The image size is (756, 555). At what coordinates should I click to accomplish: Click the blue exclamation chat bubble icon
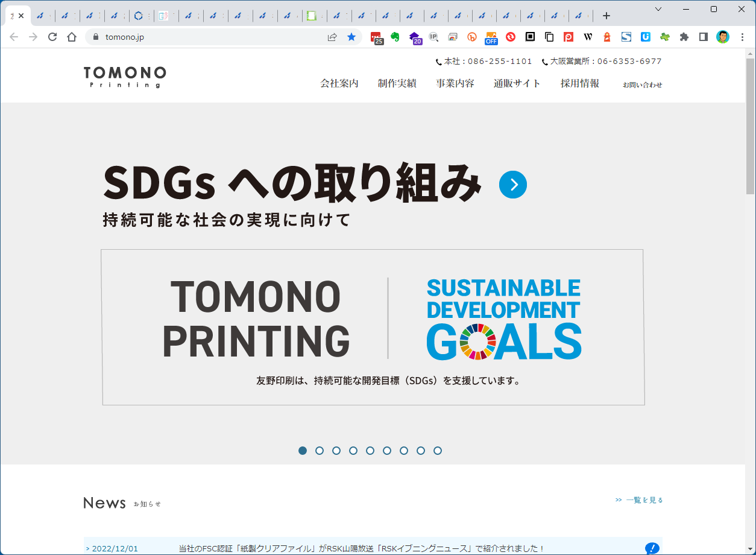(652, 548)
